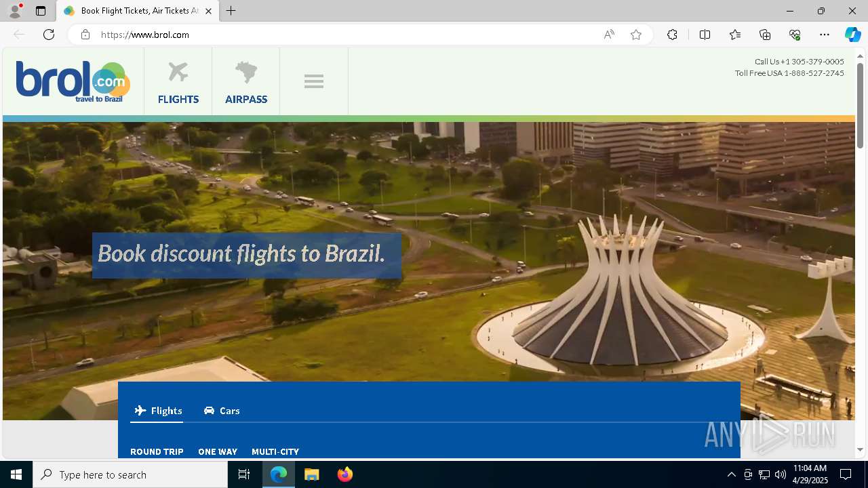Click the page vertical scrollbar
The width and height of the screenshot is (868, 488).
tap(861, 105)
